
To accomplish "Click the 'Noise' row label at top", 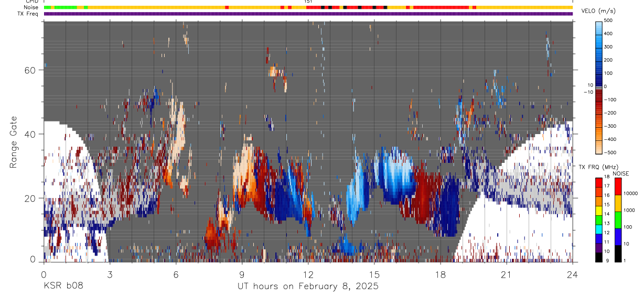I will click(32, 8).
